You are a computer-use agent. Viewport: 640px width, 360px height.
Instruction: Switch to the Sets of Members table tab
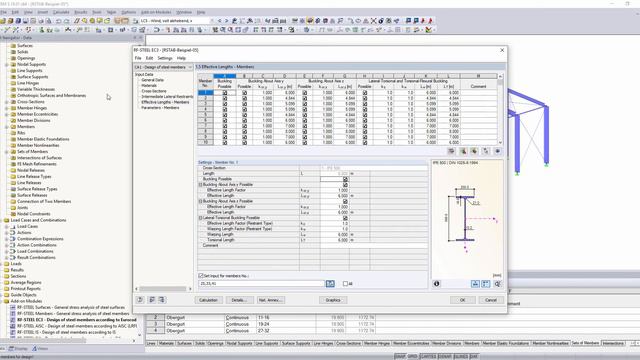[585, 343]
